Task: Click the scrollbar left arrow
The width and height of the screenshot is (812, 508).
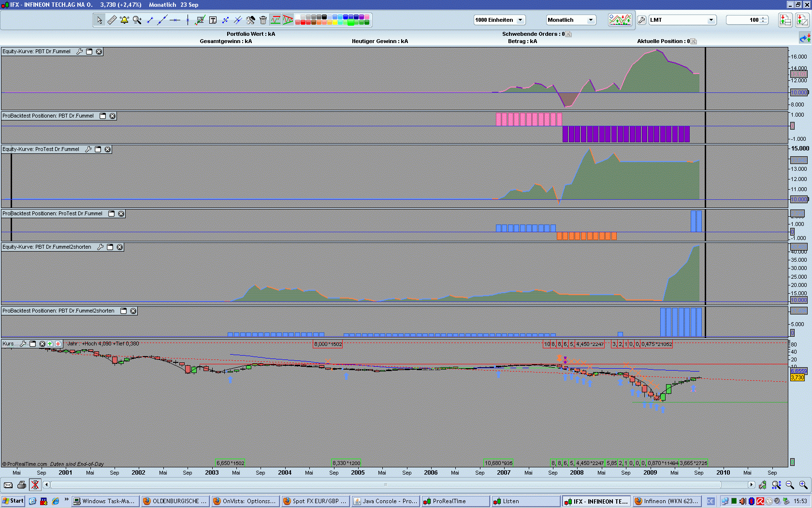Action: pyautogui.click(x=46, y=485)
